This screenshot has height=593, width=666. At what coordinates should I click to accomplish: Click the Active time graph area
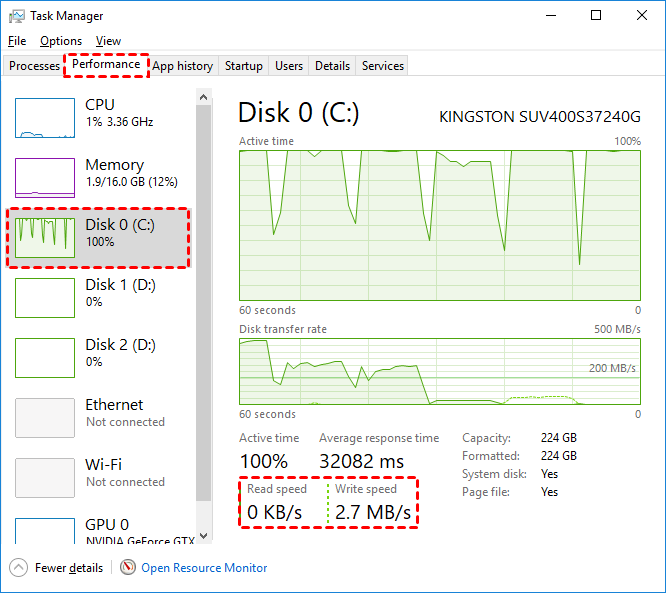point(440,224)
